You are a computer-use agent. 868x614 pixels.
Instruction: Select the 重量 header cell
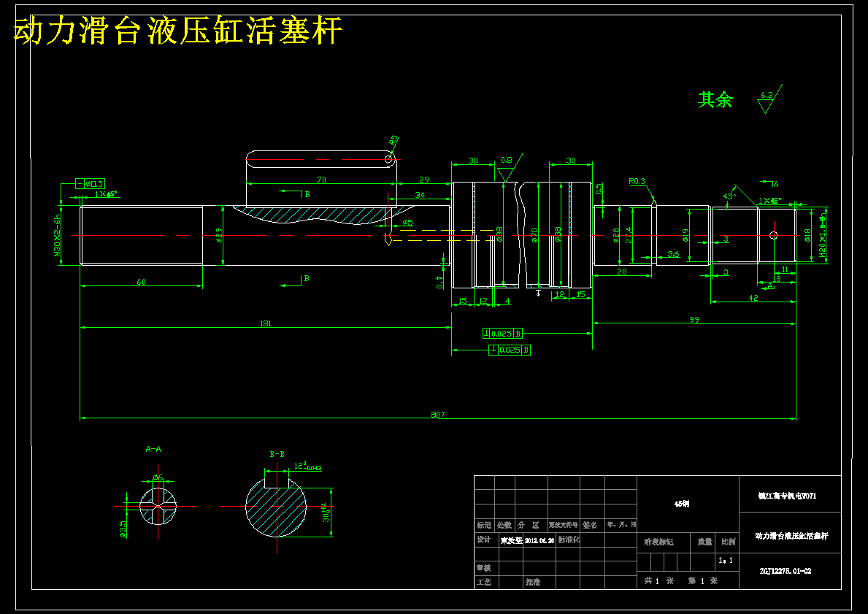[x=704, y=542]
